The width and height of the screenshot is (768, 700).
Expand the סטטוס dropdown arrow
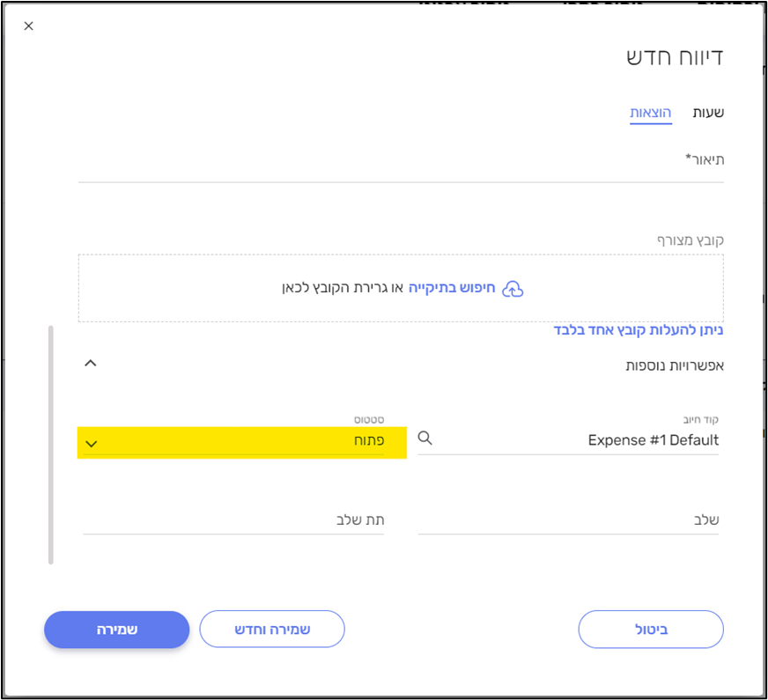(x=92, y=443)
